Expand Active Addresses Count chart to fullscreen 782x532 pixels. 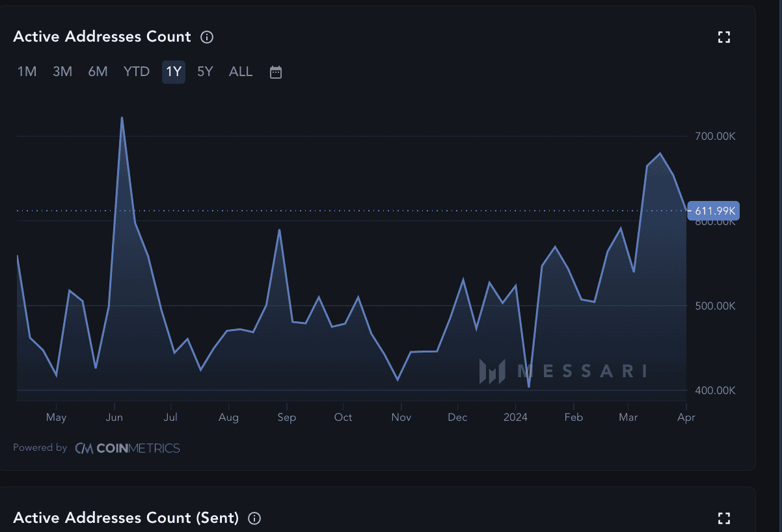[x=724, y=37]
